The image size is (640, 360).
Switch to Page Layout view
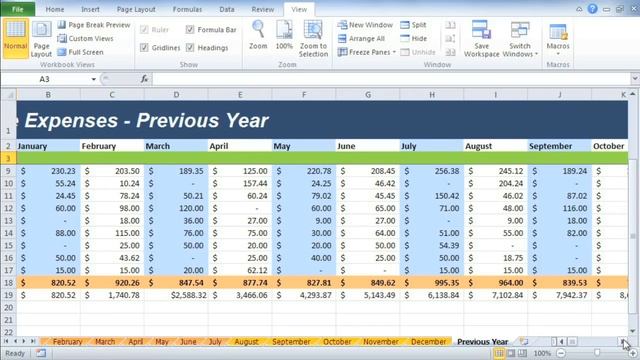[x=41, y=39]
